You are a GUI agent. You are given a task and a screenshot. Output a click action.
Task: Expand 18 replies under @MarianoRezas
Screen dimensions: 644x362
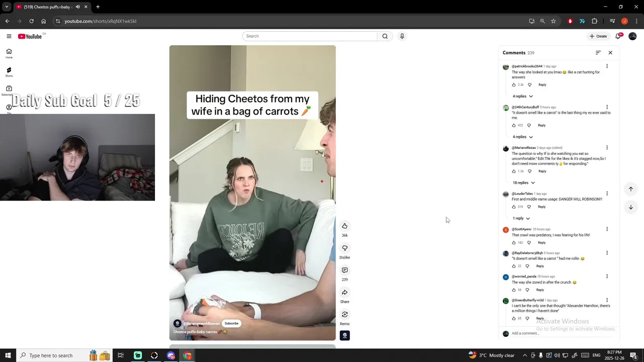[524, 183]
